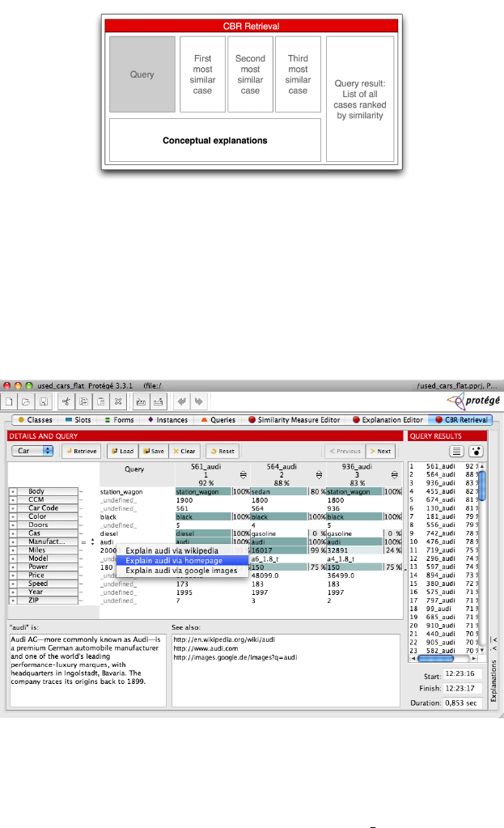Switch to the Queries tab
The image size is (504, 828).
pyautogui.click(x=218, y=420)
